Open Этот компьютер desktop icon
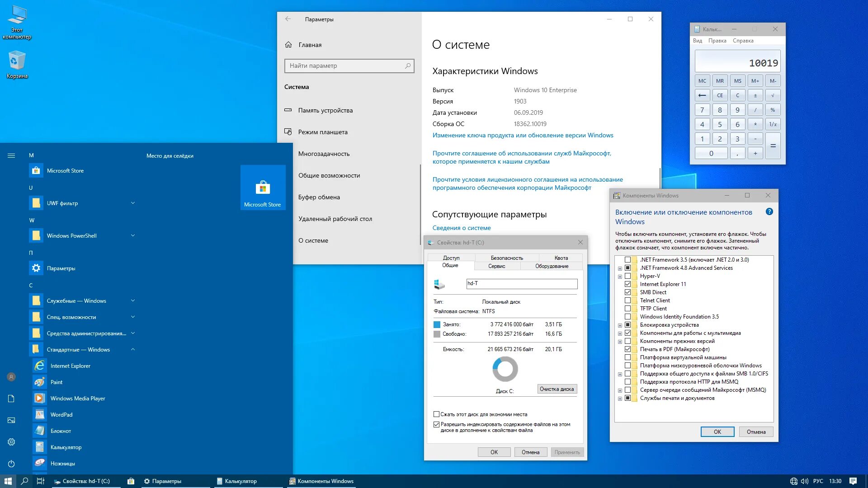868x488 pixels. (x=17, y=22)
